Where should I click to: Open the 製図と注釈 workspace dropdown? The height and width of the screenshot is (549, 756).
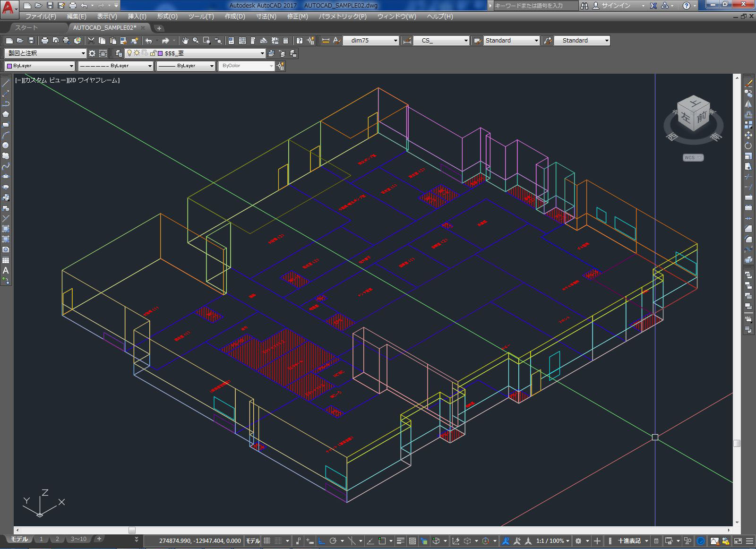(x=83, y=53)
